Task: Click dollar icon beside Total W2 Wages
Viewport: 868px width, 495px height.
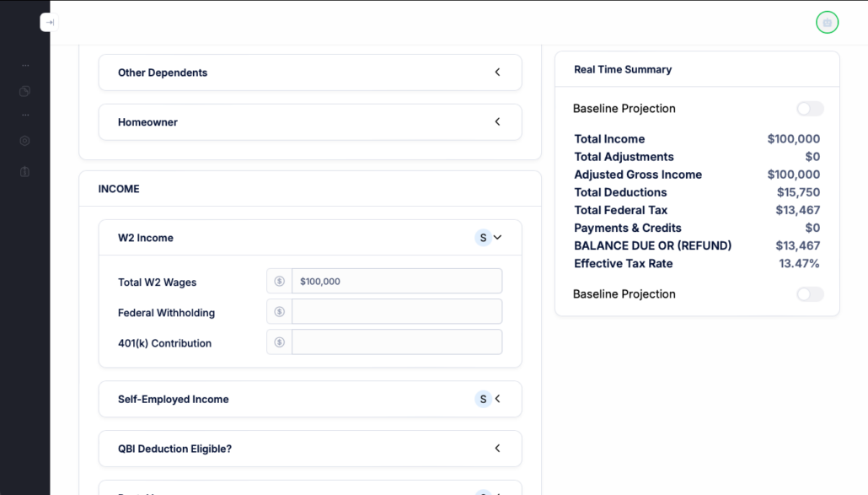Action: (x=280, y=282)
